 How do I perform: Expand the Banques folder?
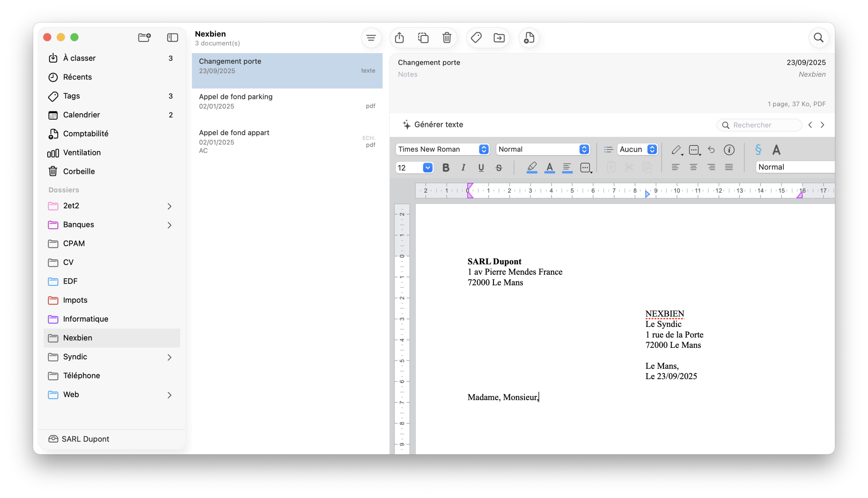pyautogui.click(x=169, y=225)
